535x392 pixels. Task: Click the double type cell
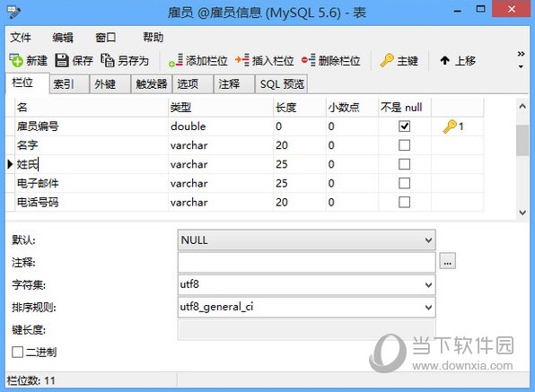[221, 126]
